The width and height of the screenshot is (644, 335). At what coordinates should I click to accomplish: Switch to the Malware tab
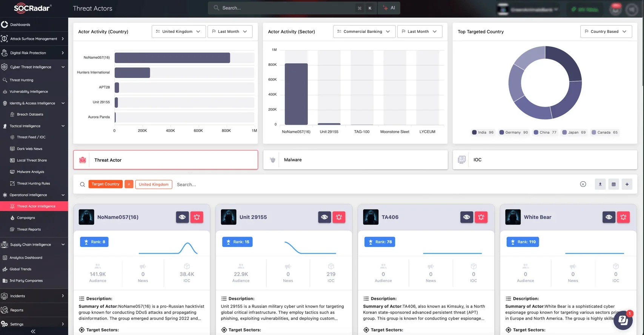(355, 160)
